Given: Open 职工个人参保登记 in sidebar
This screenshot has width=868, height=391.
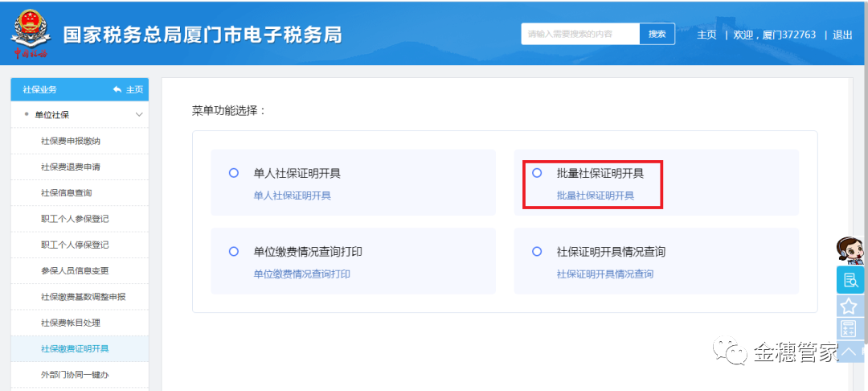Looking at the screenshot, I should tap(80, 220).
